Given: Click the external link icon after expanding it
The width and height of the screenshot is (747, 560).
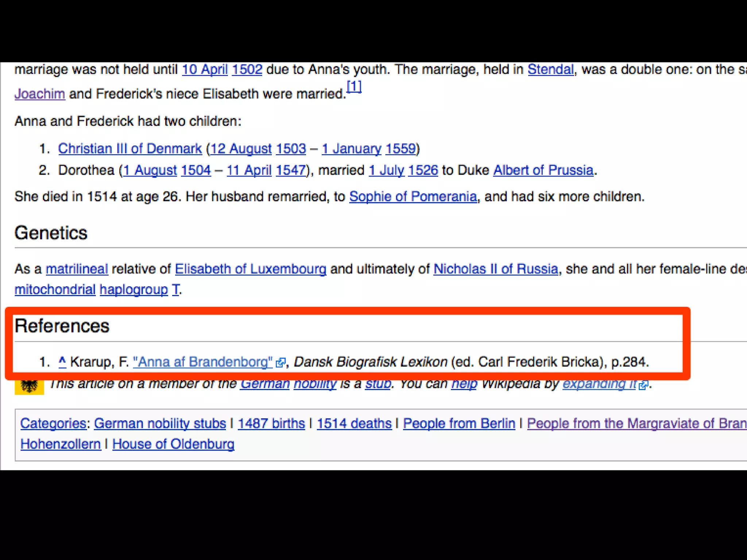Looking at the screenshot, I should click(643, 385).
